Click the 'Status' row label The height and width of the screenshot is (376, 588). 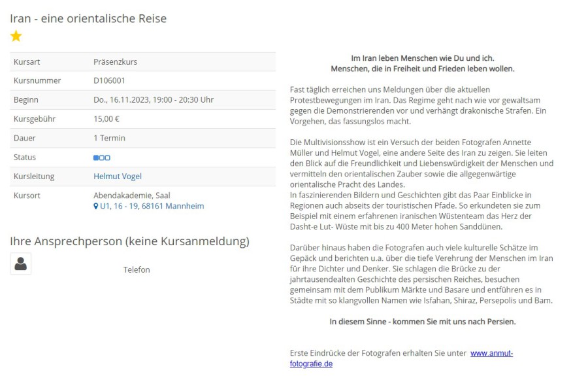[x=25, y=158]
